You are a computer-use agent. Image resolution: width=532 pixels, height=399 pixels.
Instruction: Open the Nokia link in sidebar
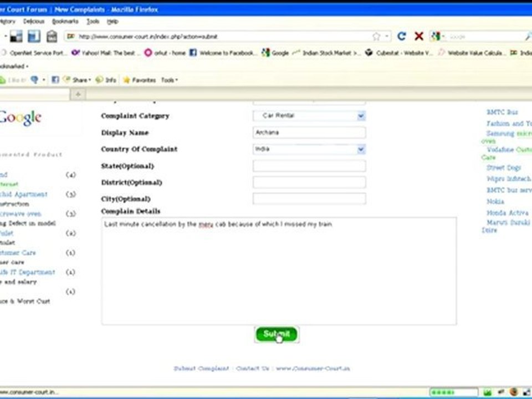495,202
